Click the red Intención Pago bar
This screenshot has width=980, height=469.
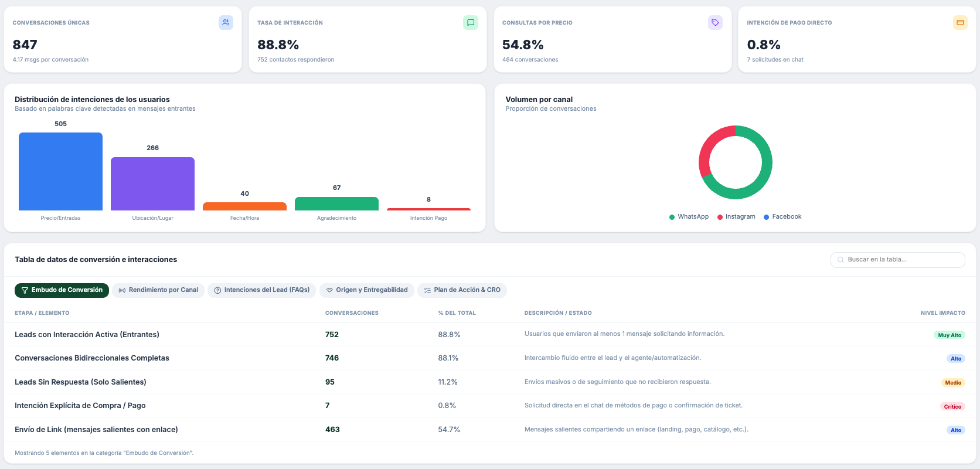428,209
